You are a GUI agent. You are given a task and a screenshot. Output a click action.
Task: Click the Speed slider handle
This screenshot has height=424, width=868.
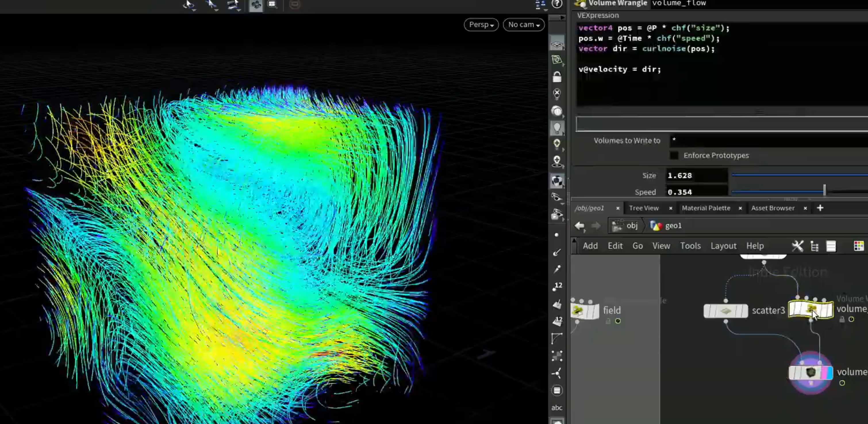point(824,190)
